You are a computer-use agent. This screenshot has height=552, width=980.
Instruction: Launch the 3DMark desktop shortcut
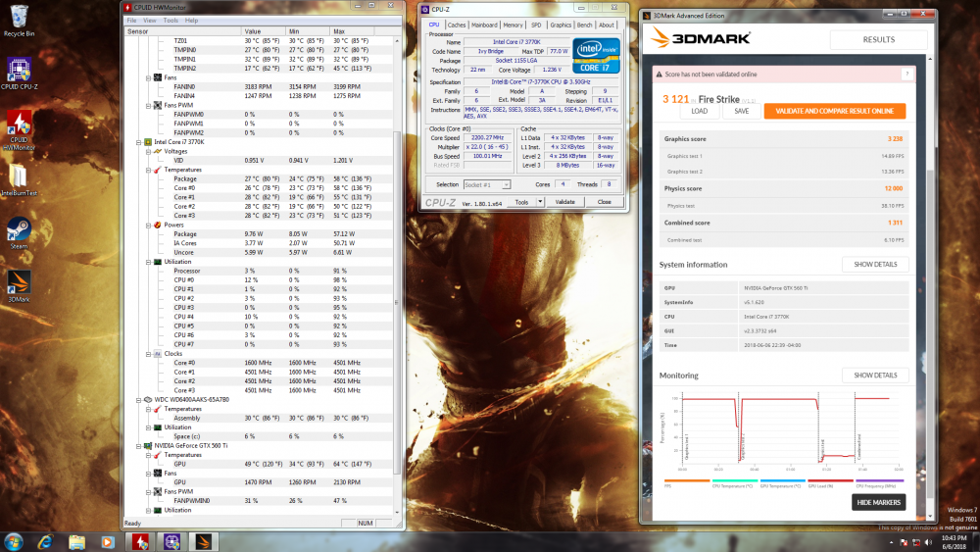[19, 285]
